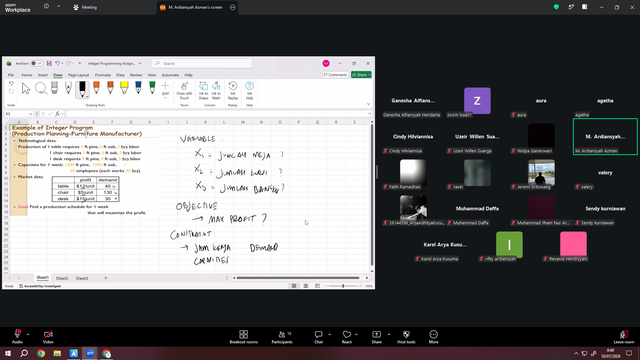Click Leave room
640x360 pixels.
tap(624, 337)
